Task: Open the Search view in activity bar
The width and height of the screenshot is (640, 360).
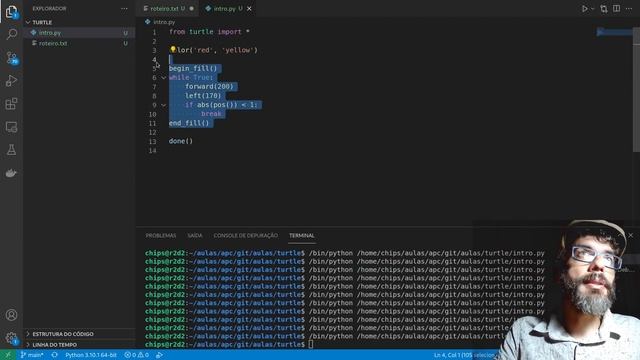Action: [11, 34]
